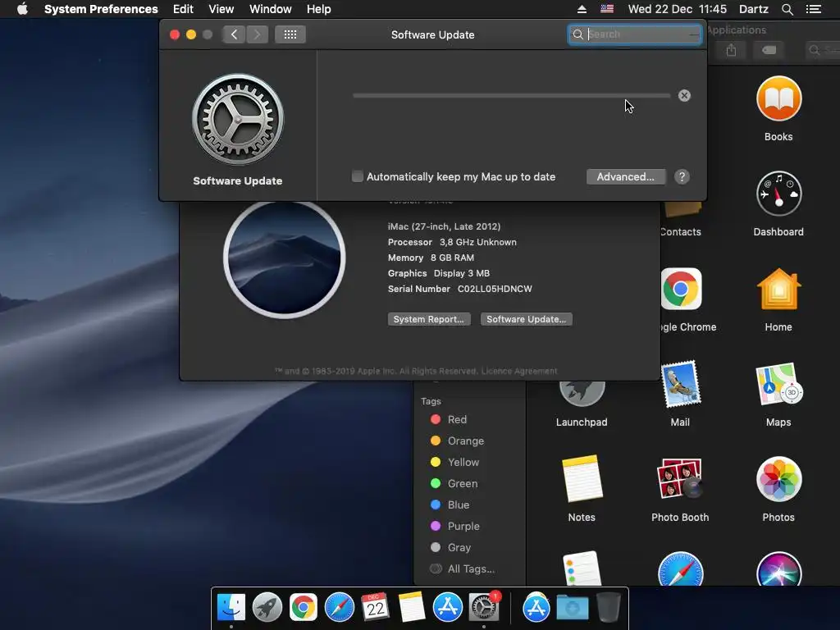
Task: Open Launchpad in Applications window
Action: tap(582, 393)
